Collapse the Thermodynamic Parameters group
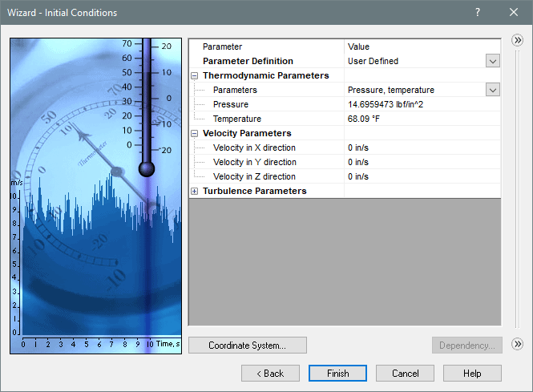The height and width of the screenshot is (392, 533). pyautogui.click(x=195, y=75)
